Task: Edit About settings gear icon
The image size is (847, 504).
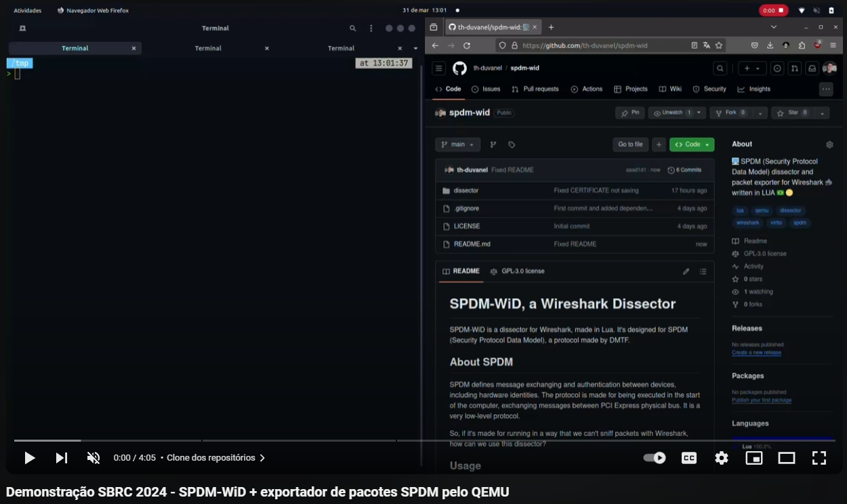Action: [x=829, y=144]
